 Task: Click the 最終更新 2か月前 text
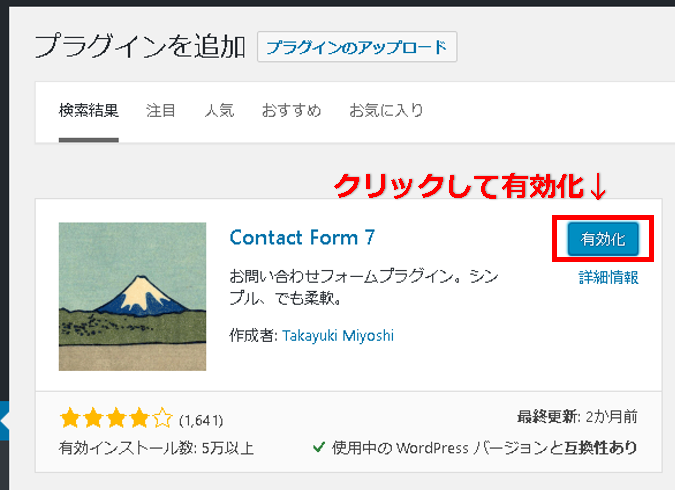coord(577,417)
